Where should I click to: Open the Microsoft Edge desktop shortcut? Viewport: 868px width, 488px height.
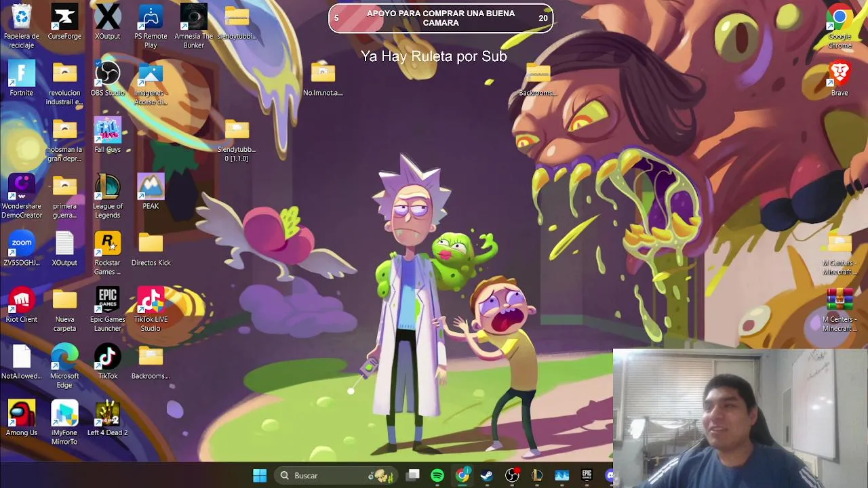pyautogui.click(x=64, y=367)
